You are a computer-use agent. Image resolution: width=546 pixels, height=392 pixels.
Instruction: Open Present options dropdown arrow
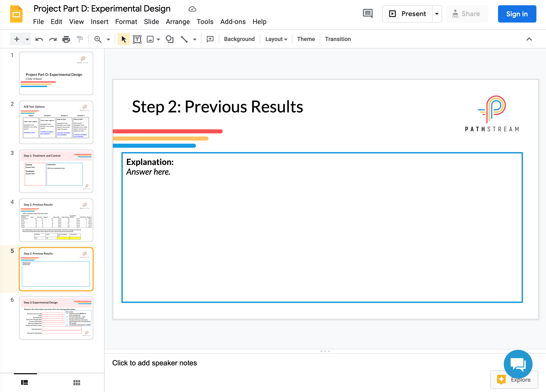coord(437,14)
